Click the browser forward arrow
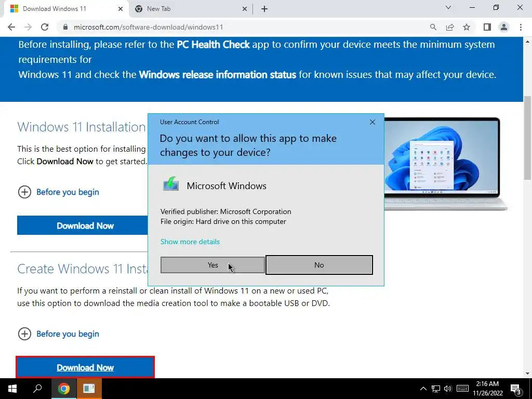Screen dimensions: 532x399 point(28,27)
